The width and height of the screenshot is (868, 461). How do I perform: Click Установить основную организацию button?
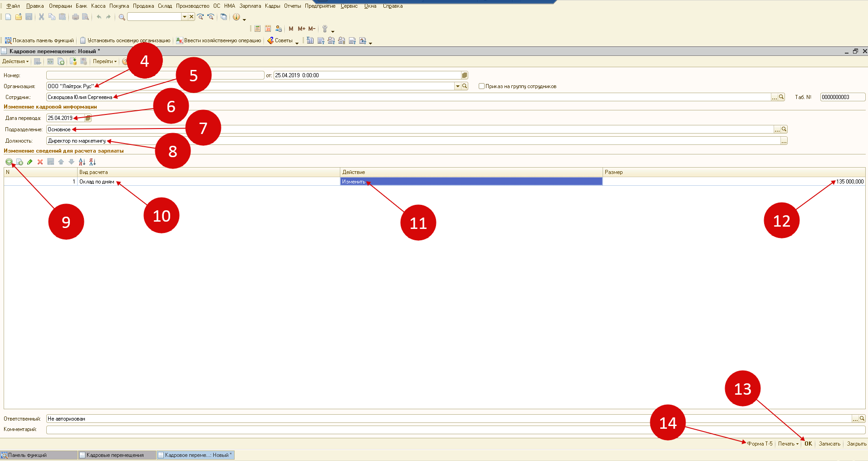(125, 40)
